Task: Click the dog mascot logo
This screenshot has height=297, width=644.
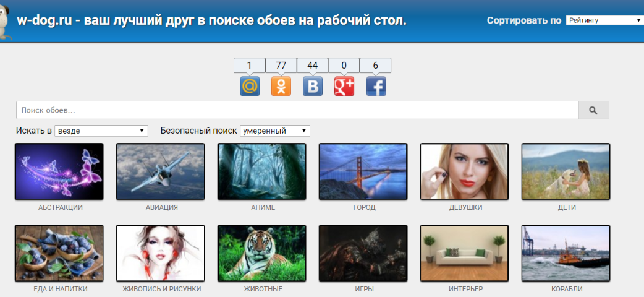Action: pyautogui.click(x=5, y=22)
